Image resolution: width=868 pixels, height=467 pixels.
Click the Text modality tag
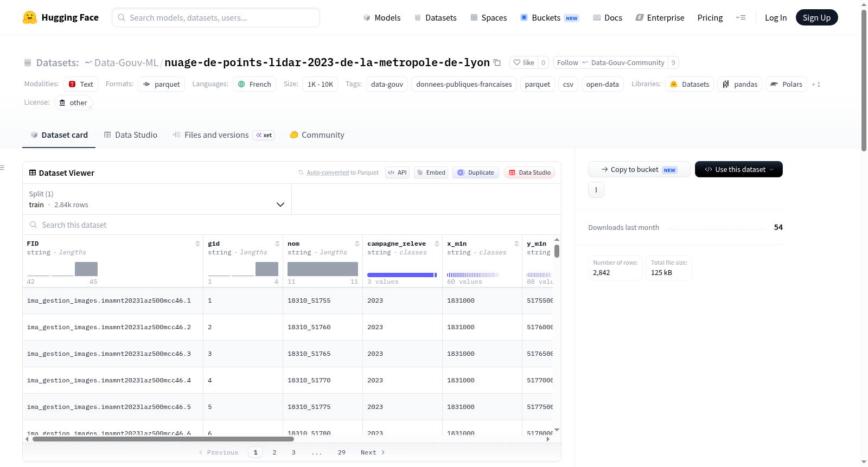pos(81,84)
